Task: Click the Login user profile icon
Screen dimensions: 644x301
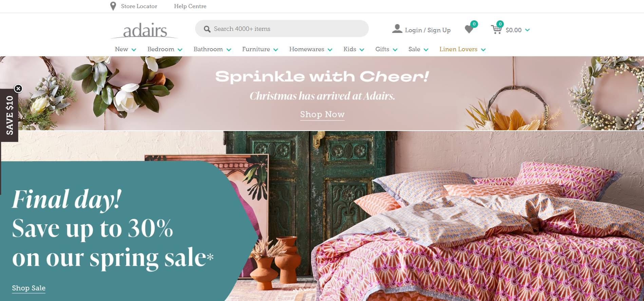Action: 397,29
